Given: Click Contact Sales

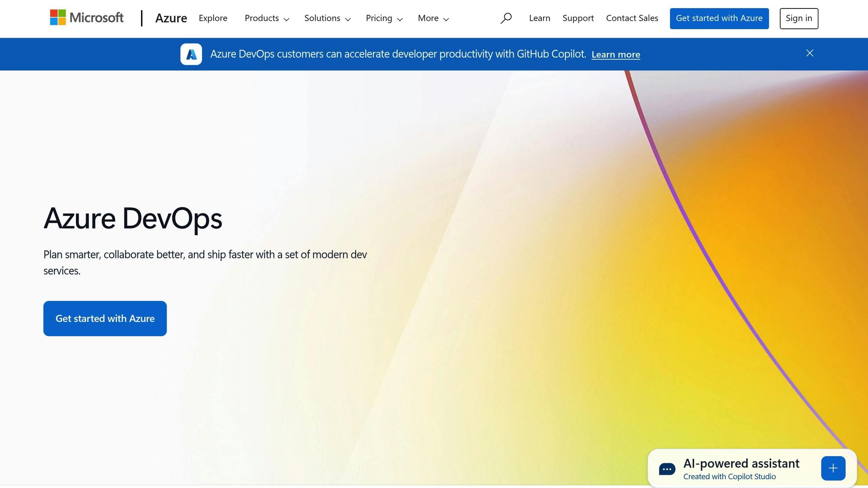Looking at the screenshot, I should click(632, 18).
